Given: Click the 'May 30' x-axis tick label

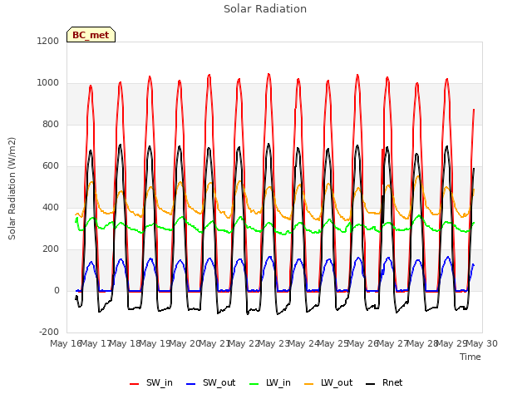Looking at the screenshot, I should pos(481,343).
